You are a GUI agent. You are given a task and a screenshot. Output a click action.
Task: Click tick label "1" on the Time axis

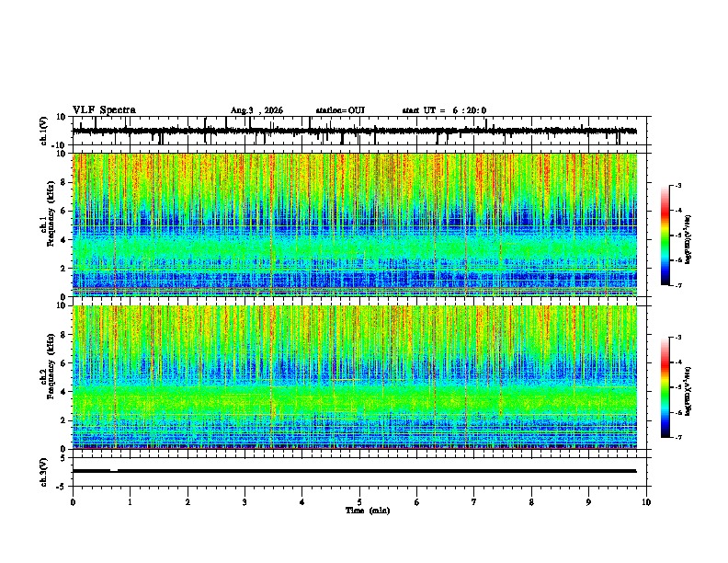point(131,502)
